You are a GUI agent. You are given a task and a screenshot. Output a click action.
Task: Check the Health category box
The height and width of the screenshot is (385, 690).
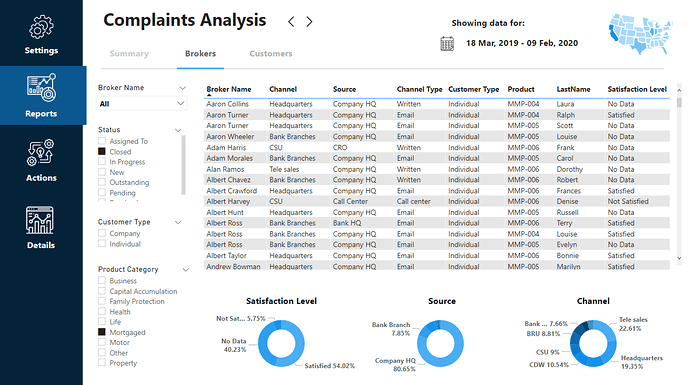click(102, 312)
